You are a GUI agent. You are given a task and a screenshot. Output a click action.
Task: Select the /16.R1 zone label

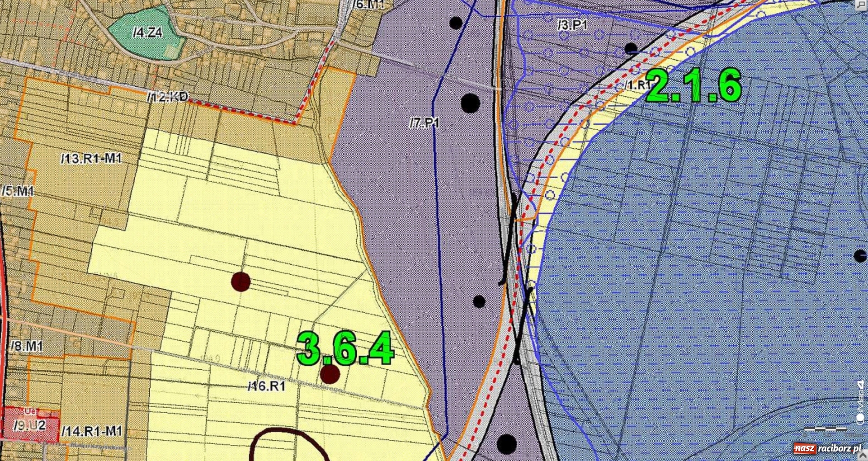tap(267, 386)
